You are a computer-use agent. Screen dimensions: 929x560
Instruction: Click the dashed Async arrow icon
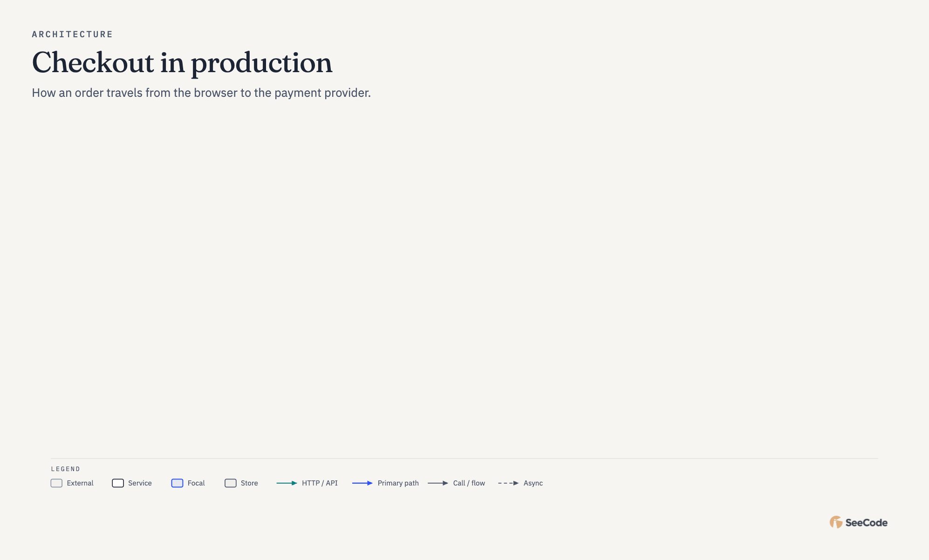508,483
